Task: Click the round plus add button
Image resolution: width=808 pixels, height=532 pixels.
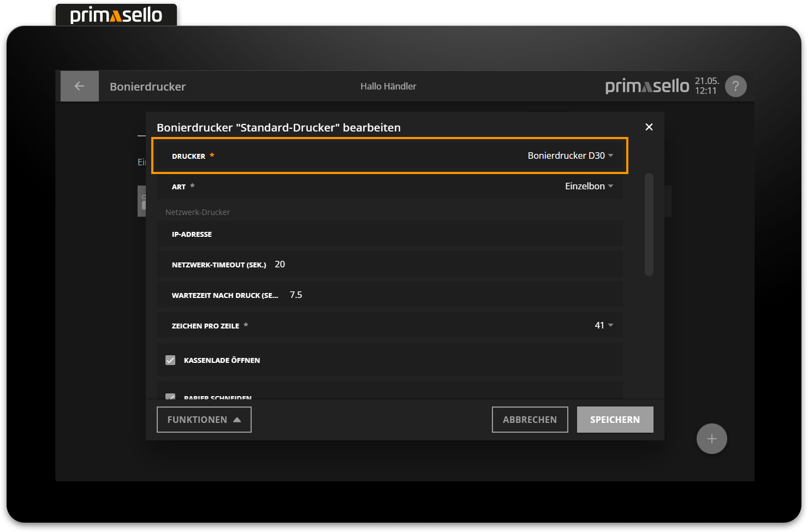Action: coord(711,439)
